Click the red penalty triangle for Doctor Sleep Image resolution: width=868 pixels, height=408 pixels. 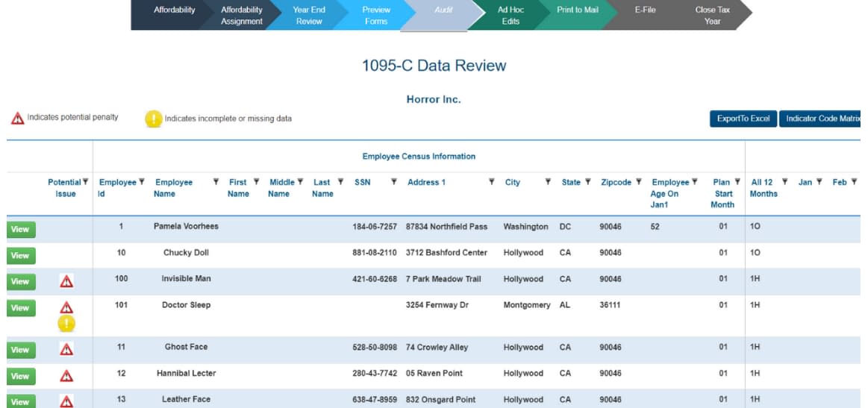point(66,307)
